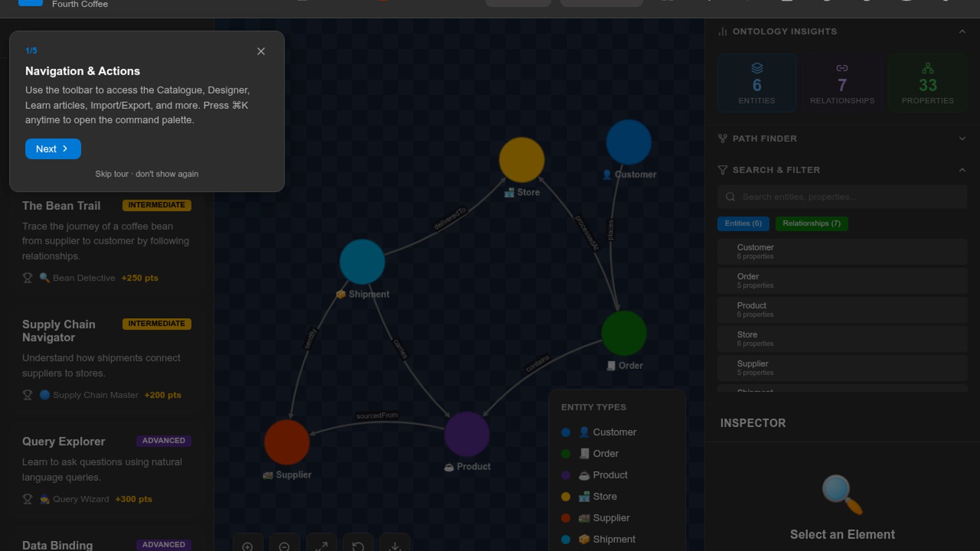The image size is (980, 551).
Task: Click the entities layers icon
Action: [x=757, y=68]
